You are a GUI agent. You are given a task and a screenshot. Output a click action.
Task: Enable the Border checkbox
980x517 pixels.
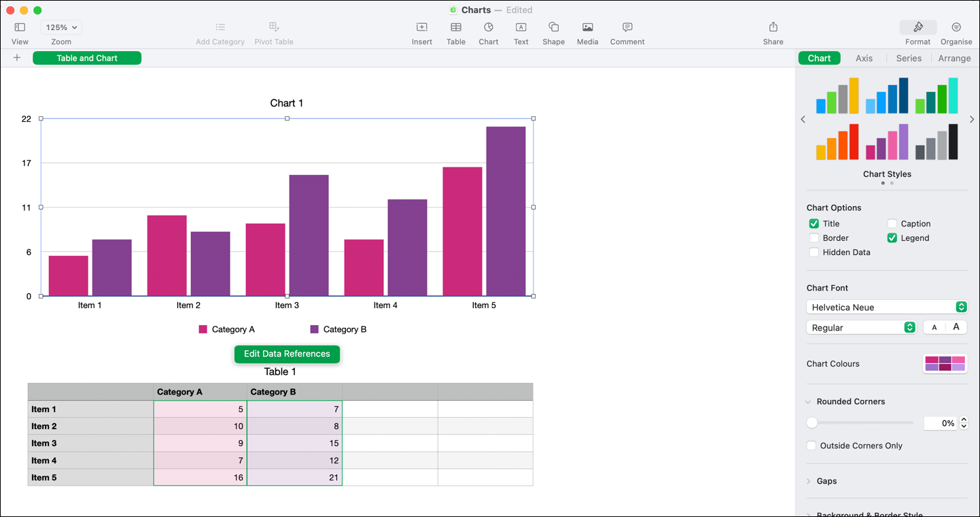tap(813, 238)
